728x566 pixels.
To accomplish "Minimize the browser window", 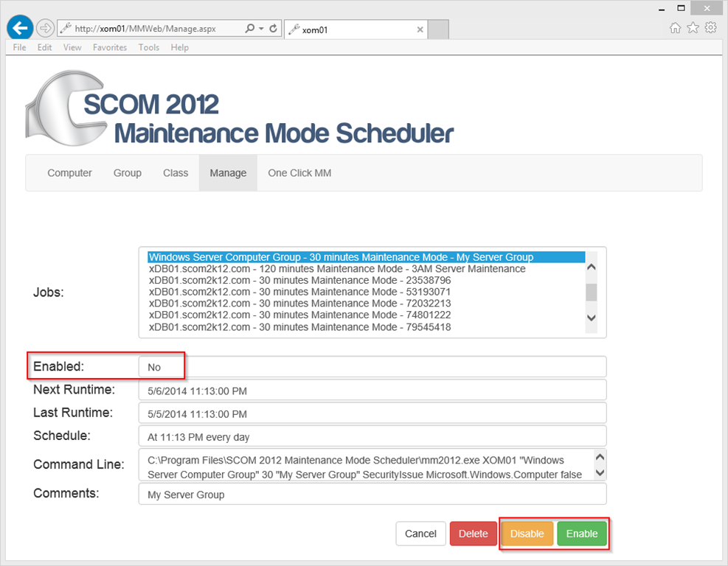I will click(662, 9).
